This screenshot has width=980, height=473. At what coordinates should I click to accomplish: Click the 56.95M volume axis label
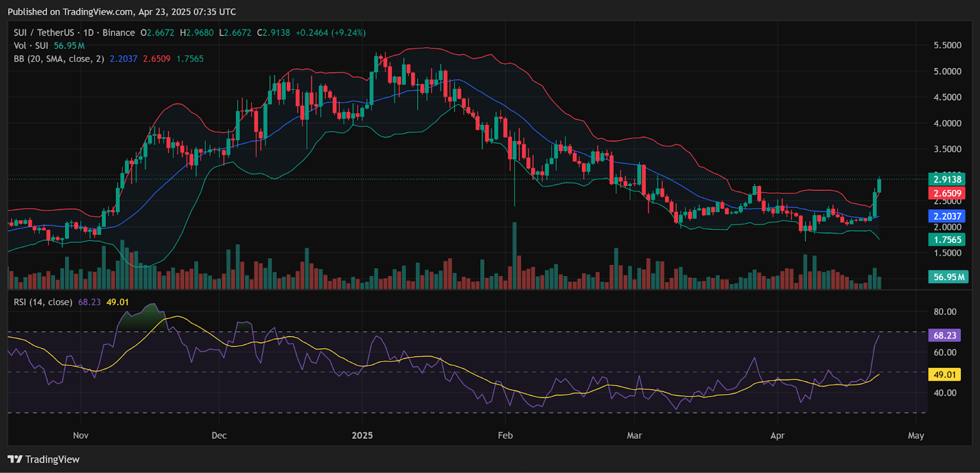(948, 277)
